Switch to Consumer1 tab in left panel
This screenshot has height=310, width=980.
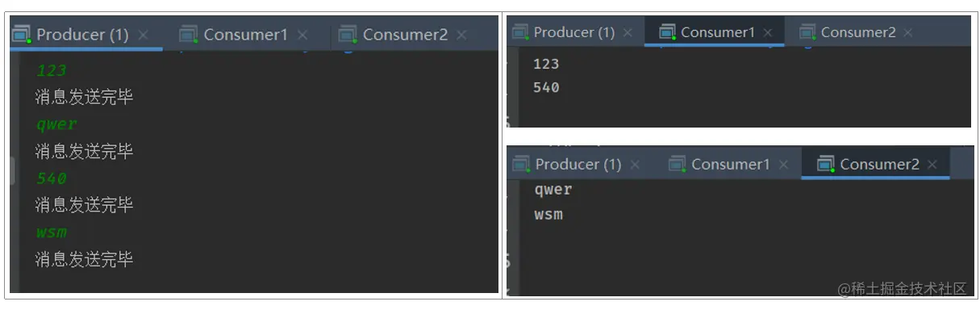pyautogui.click(x=245, y=35)
